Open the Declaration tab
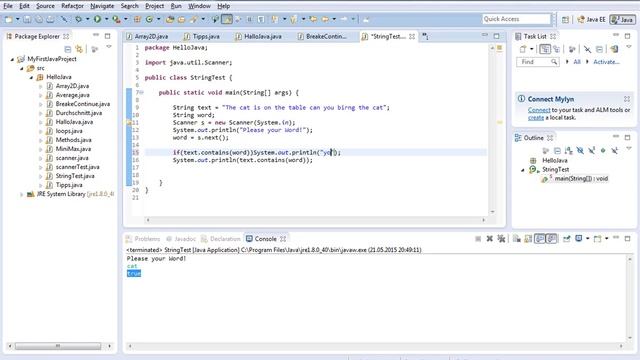640x360 pixels. click(221, 239)
